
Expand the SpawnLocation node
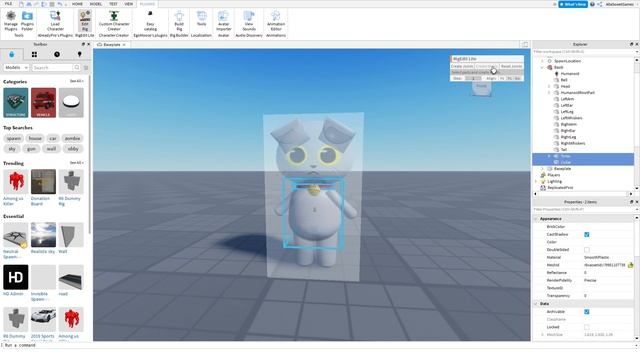tap(542, 61)
